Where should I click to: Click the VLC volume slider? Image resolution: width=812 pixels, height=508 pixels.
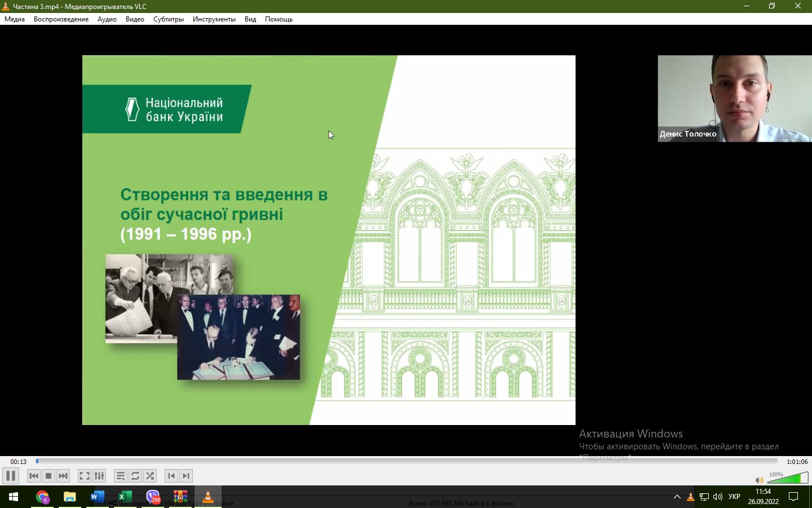point(788,479)
